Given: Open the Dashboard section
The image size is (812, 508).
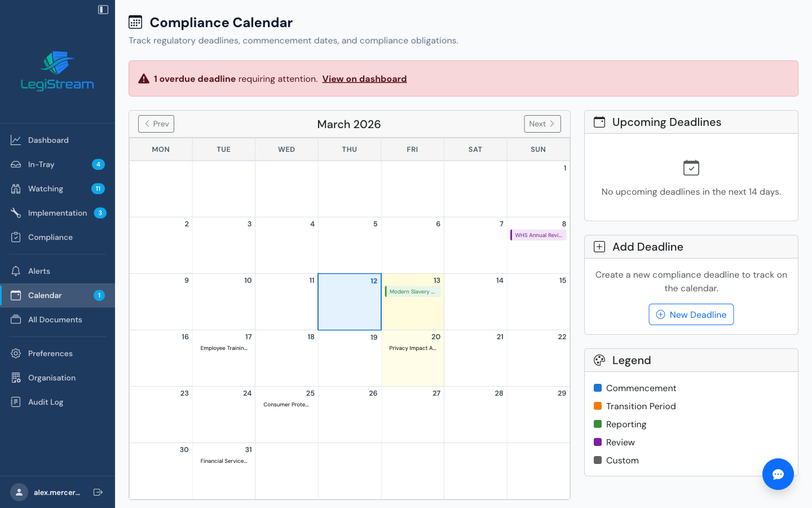Looking at the screenshot, I should [x=48, y=140].
